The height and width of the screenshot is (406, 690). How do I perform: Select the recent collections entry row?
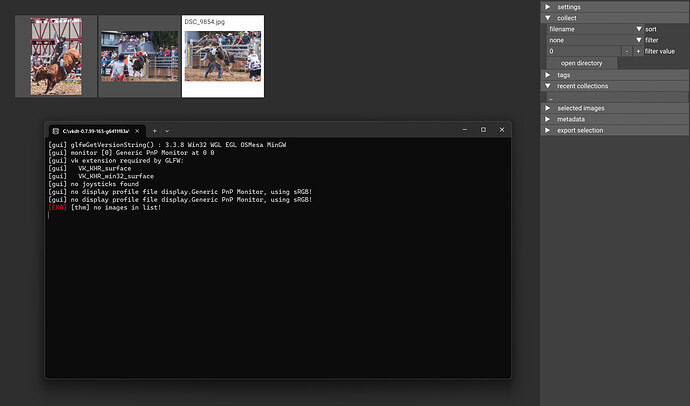pyautogui.click(x=617, y=98)
